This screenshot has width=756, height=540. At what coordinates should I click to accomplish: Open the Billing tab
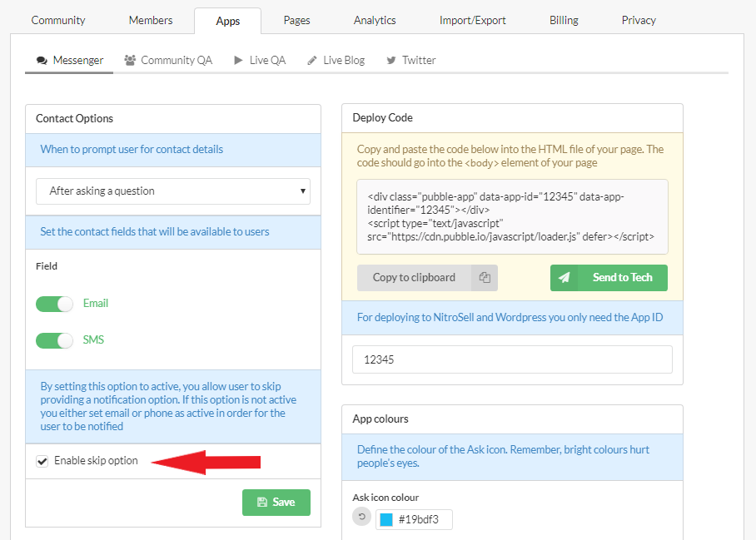coord(564,20)
